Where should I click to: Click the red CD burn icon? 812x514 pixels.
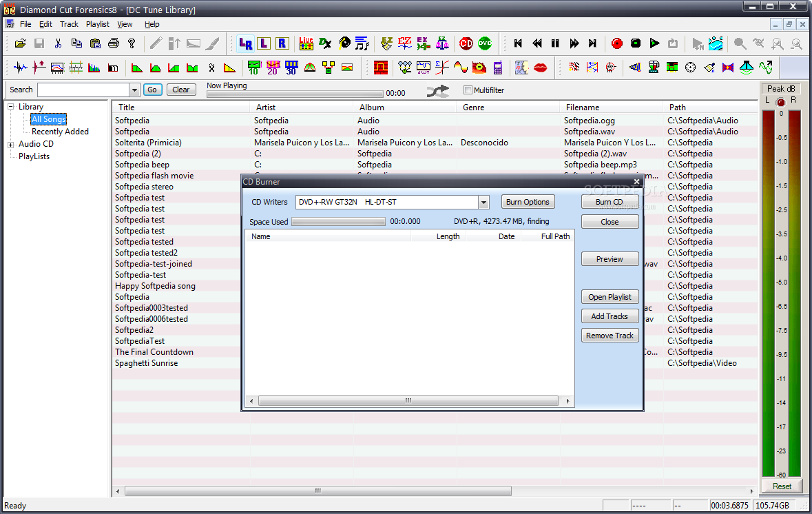pos(466,43)
